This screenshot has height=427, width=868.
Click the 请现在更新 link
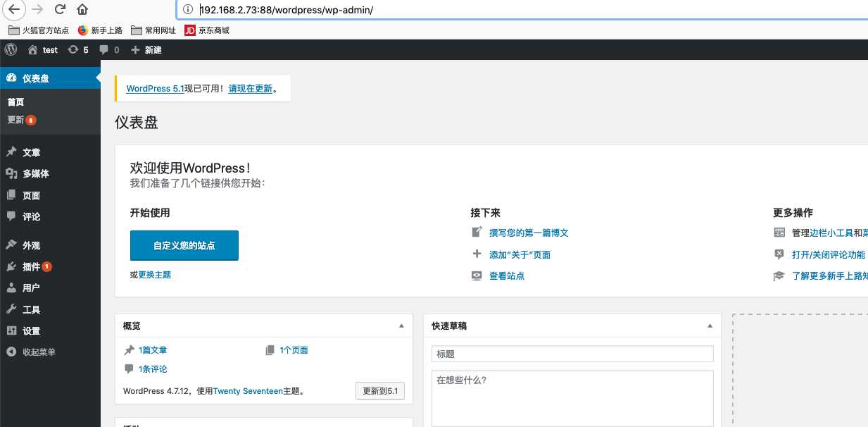click(x=251, y=89)
